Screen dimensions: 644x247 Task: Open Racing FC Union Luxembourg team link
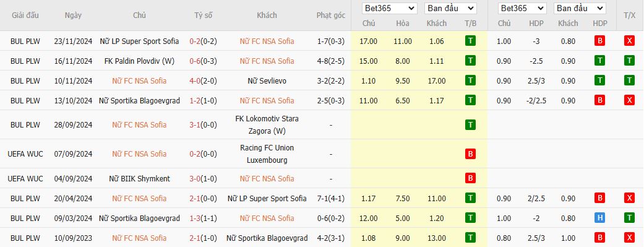(267, 154)
